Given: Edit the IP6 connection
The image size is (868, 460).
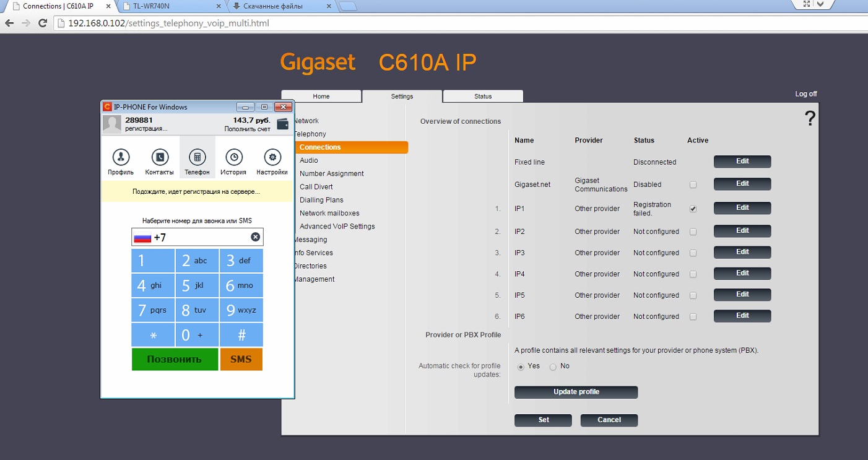Looking at the screenshot, I should coord(742,316).
